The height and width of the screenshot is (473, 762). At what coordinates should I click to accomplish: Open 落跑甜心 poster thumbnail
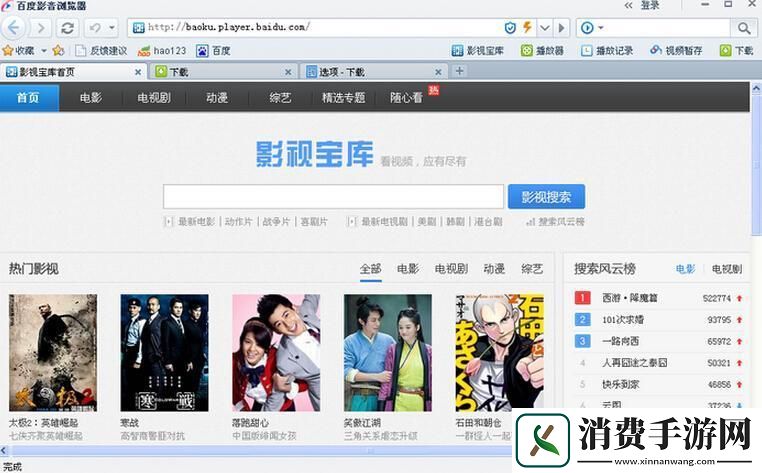click(x=276, y=352)
